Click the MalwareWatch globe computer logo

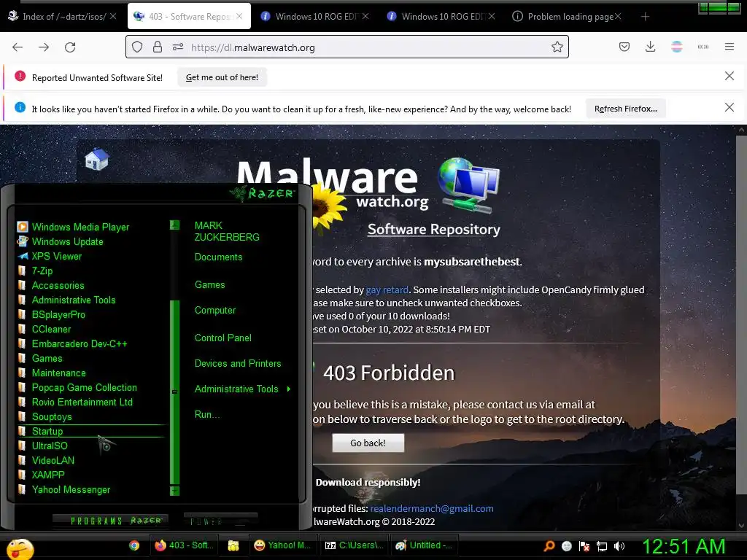click(x=468, y=184)
